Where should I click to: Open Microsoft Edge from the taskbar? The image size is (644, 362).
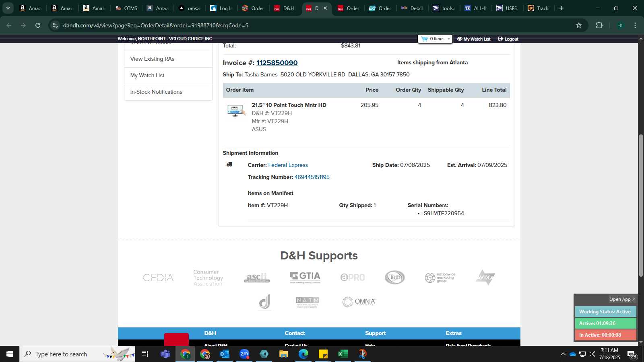tap(303, 354)
